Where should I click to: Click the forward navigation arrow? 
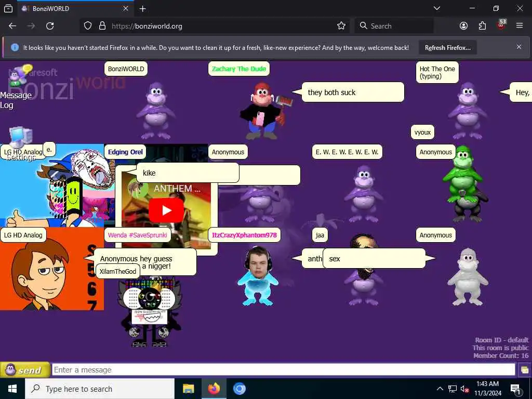click(31, 26)
